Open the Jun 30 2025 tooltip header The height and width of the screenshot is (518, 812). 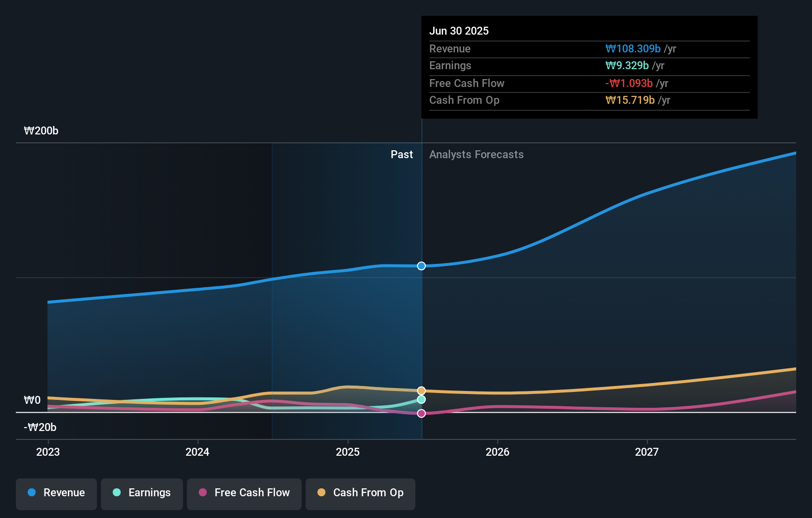click(x=459, y=31)
